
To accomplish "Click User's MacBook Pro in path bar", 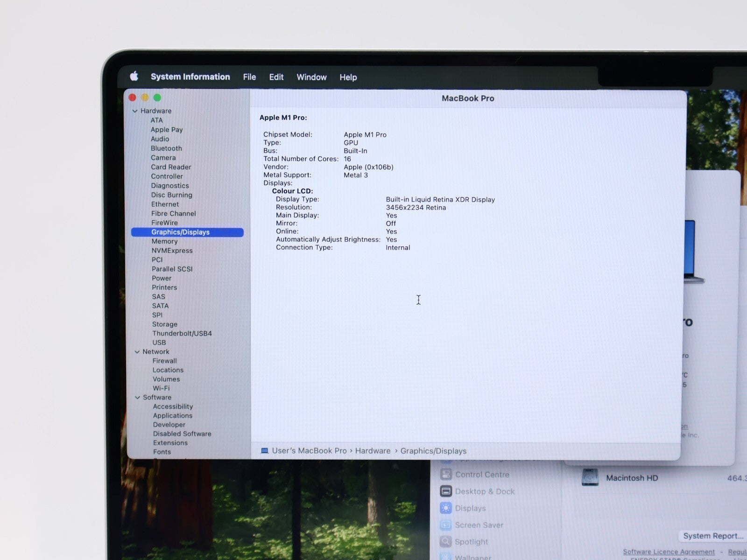I will click(x=309, y=451).
